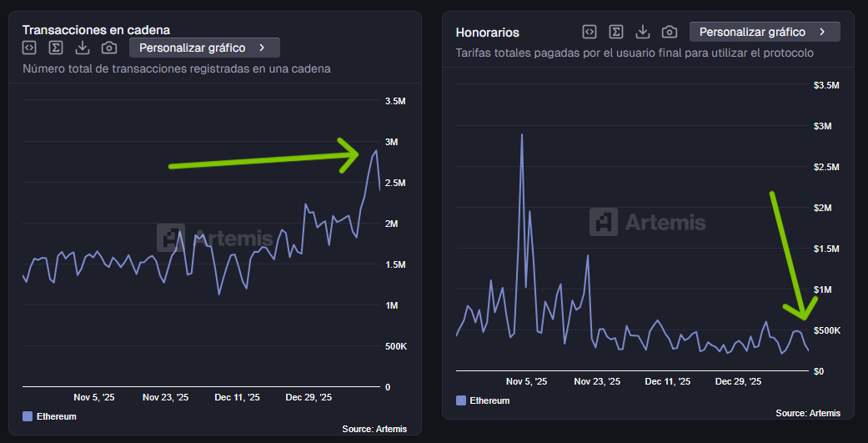Click the Nov 5 fee spike in Honorarios
Viewport: 868px width, 443px height.
point(522,134)
